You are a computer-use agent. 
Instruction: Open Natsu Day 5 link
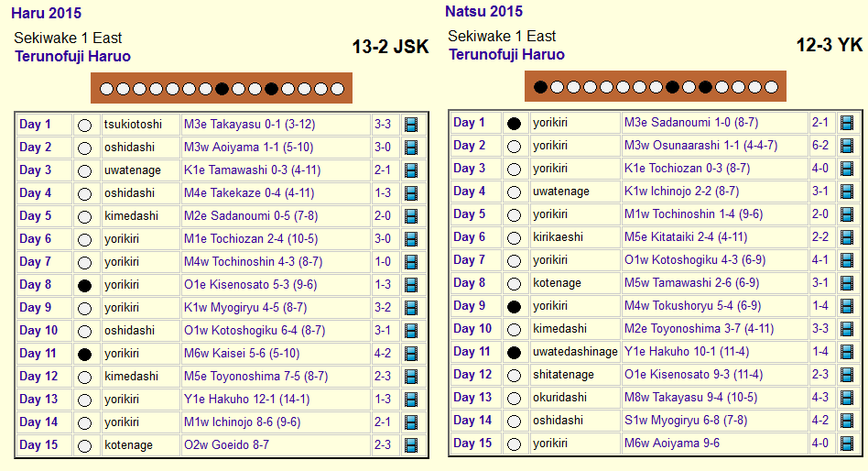coord(469,214)
